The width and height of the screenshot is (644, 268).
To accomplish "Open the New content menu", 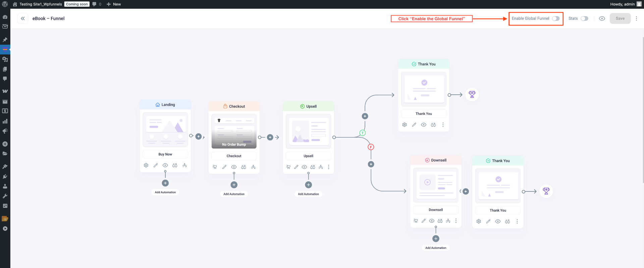I will (x=114, y=4).
